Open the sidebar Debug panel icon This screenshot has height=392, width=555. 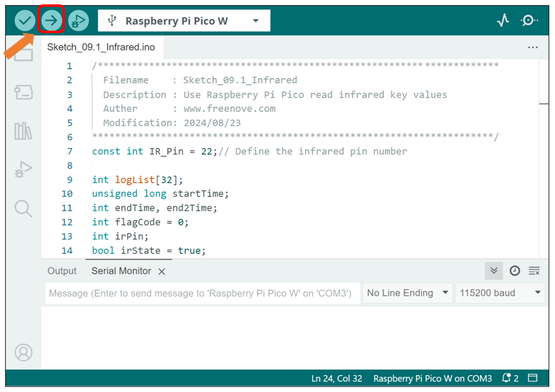tap(23, 169)
